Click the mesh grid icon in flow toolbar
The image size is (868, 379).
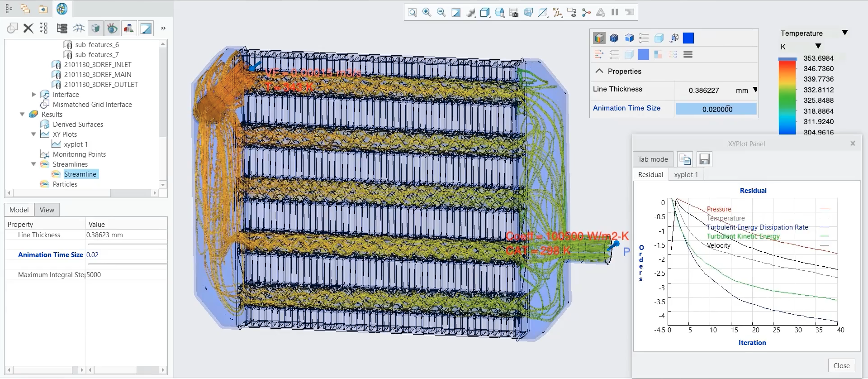pos(79,29)
